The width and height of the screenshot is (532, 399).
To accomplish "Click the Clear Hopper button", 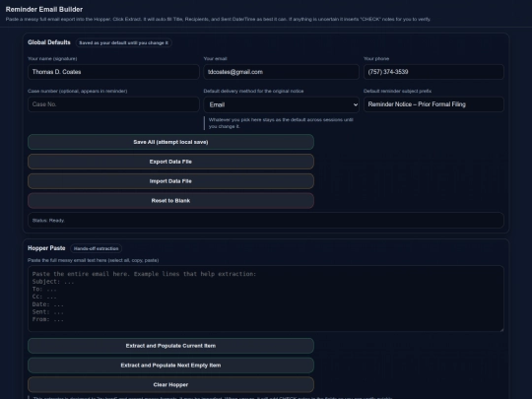I will [170, 385].
